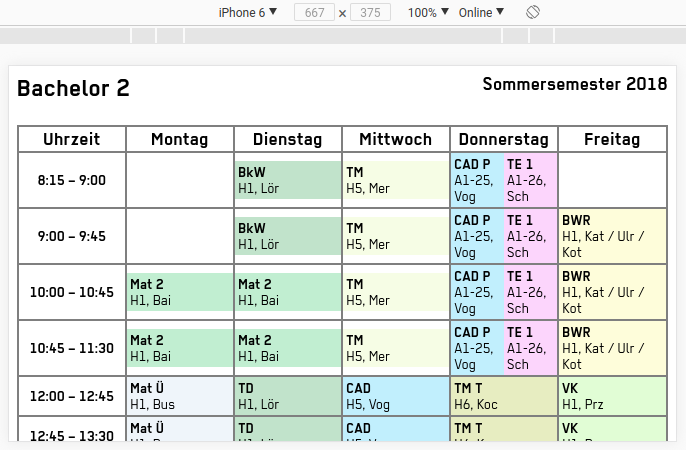Click the Mat 2 cell Montag 10:00

(x=179, y=292)
